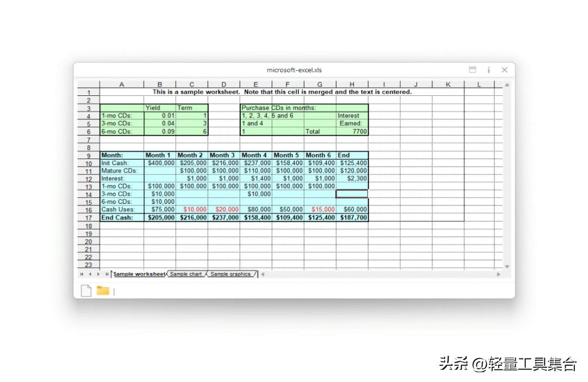Viewport: 588px width, 382px height.
Task: Click the info icon in title bar
Action: (488, 70)
